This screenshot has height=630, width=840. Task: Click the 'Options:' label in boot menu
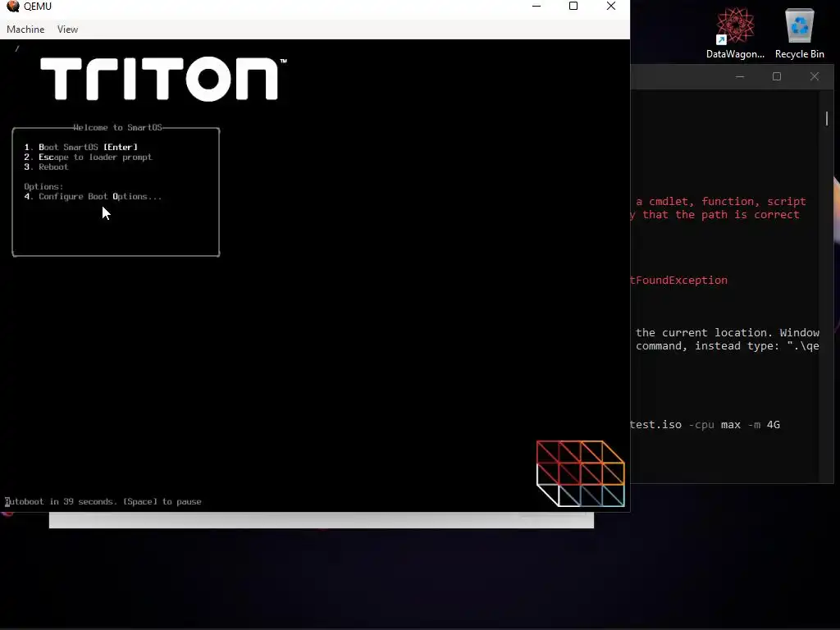pyautogui.click(x=43, y=186)
